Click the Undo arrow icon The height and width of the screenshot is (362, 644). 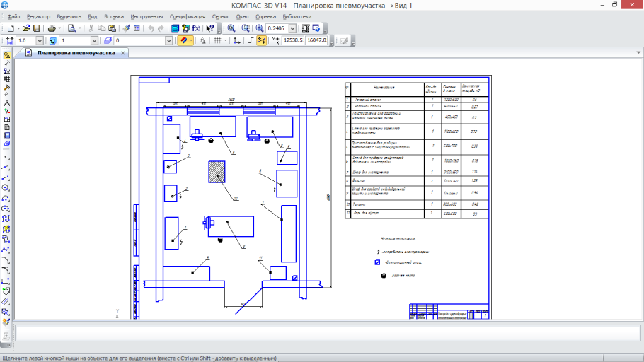pos(151,28)
